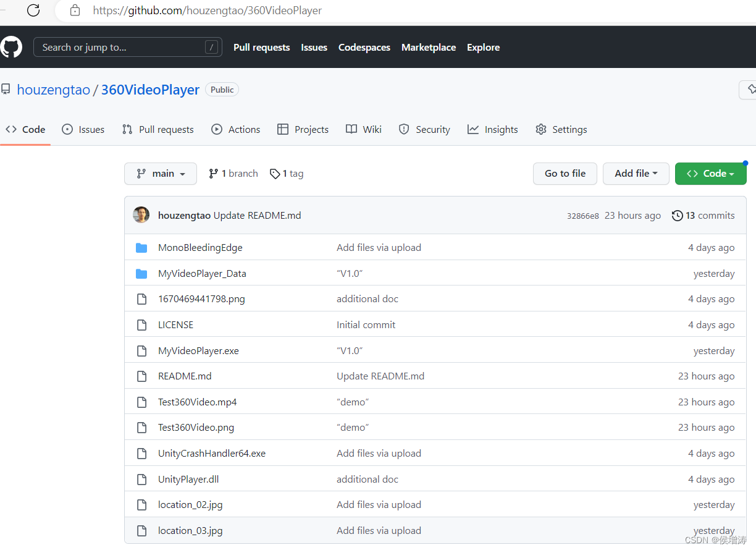Click the Search or jump to field
The image size is (756, 550).
(x=128, y=48)
